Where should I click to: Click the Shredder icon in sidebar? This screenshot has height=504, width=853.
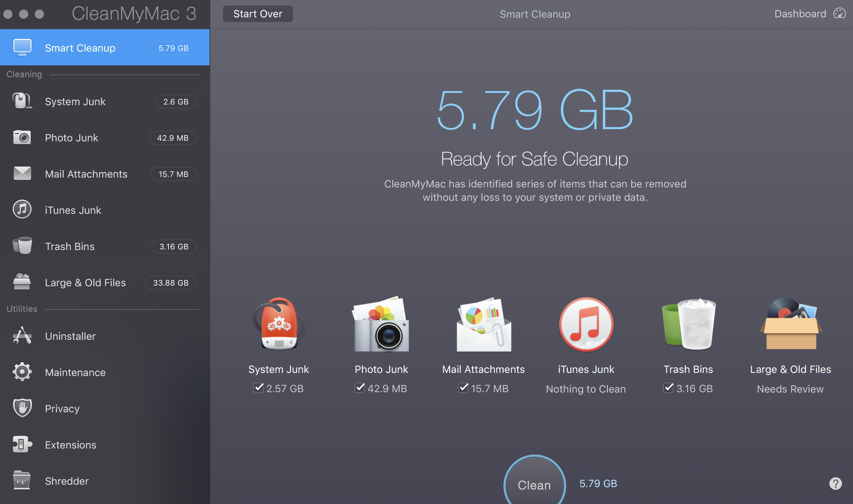tap(22, 480)
